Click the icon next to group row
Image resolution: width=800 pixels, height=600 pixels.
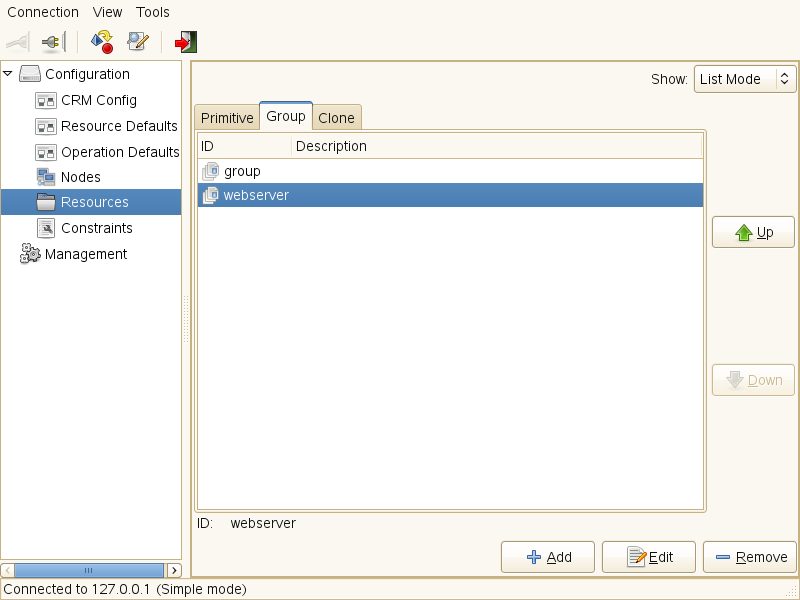tap(210, 171)
